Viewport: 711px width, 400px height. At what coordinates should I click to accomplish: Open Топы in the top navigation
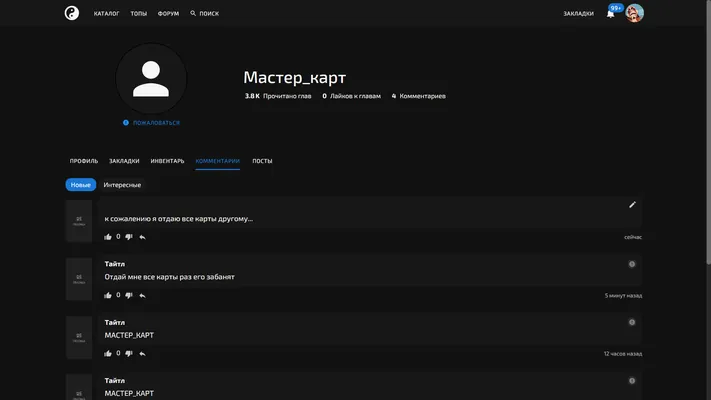click(139, 14)
